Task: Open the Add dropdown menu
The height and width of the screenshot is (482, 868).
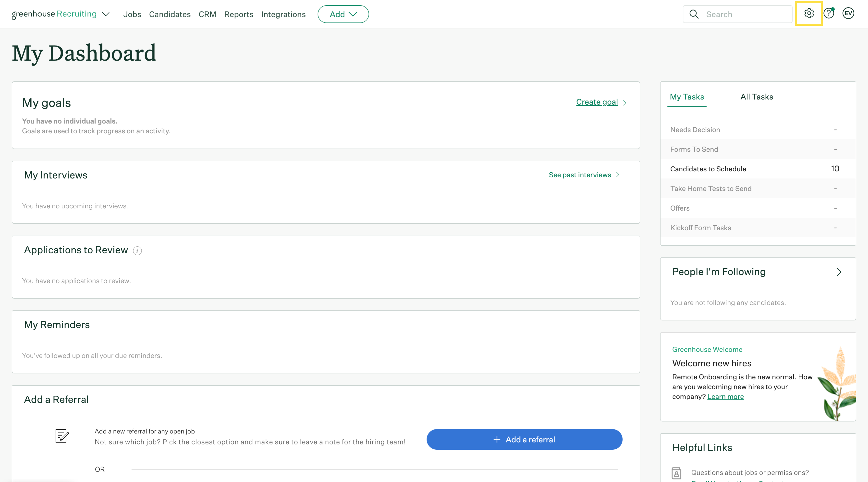Action: point(343,14)
